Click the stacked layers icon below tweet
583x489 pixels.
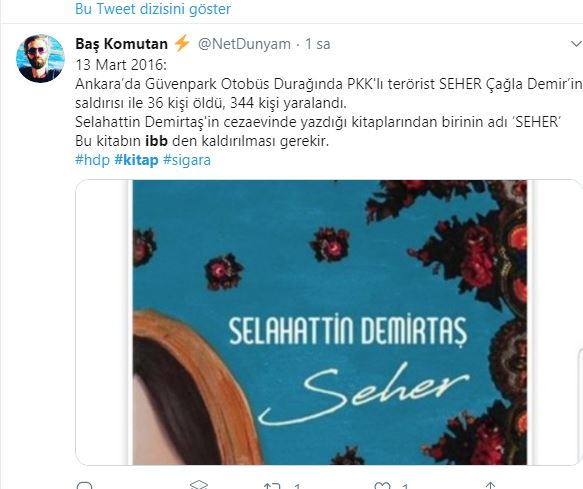(199, 485)
